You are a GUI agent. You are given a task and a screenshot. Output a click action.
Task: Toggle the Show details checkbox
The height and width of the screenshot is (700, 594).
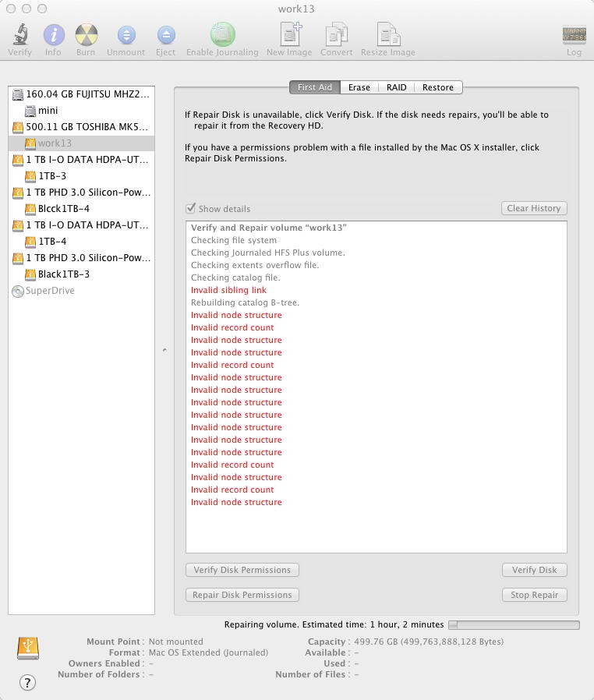coord(190,208)
